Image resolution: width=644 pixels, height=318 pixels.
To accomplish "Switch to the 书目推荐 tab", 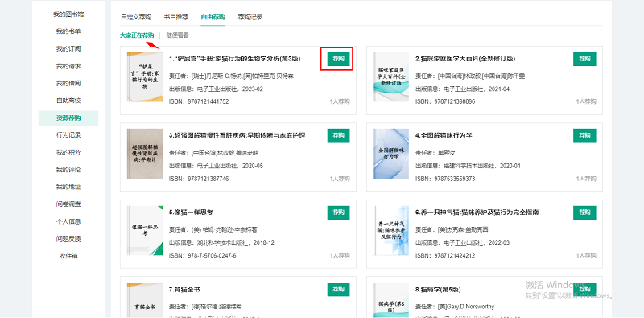I will [175, 17].
